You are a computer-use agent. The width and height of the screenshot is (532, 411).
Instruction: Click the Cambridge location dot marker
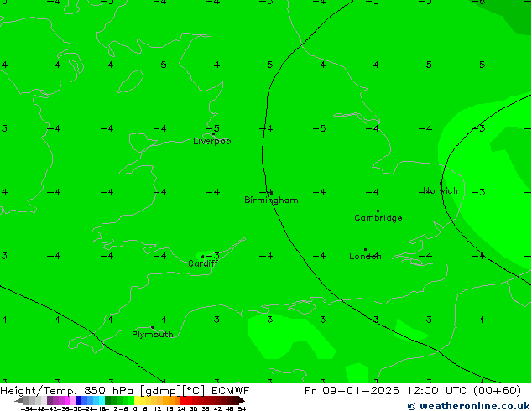pyautogui.click(x=378, y=211)
